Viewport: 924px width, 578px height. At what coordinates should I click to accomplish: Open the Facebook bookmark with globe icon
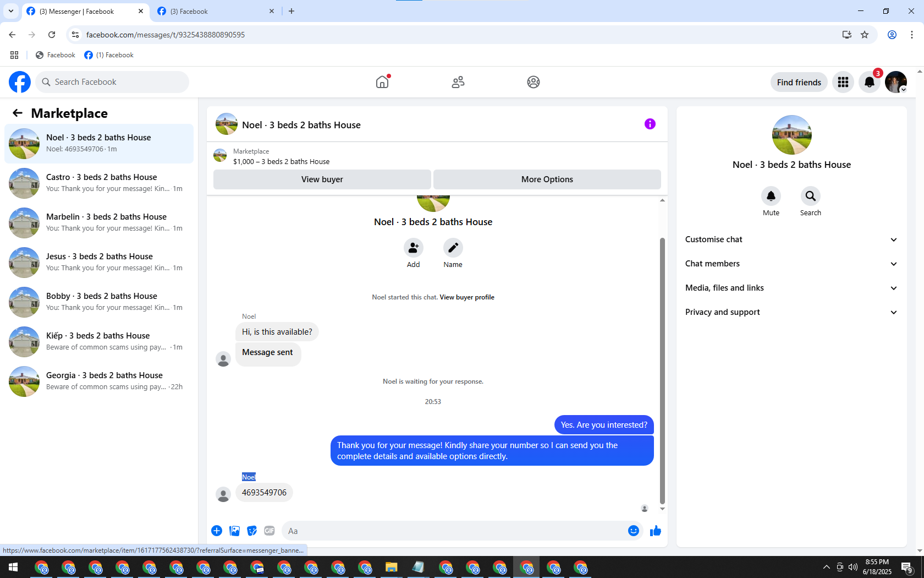[x=55, y=55]
